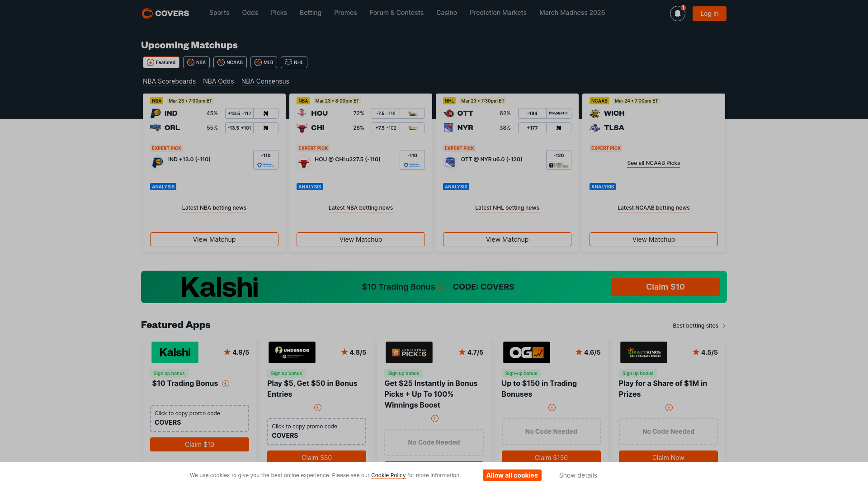This screenshot has width=868, height=488.
Task: Open the Underdog app logo
Action: (x=292, y=352)
